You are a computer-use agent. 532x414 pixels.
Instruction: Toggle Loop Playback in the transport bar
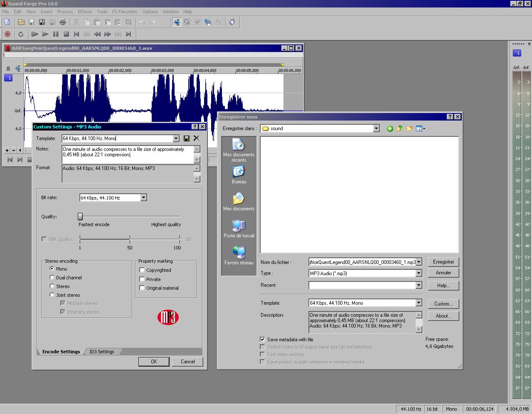tap(21, 34)
